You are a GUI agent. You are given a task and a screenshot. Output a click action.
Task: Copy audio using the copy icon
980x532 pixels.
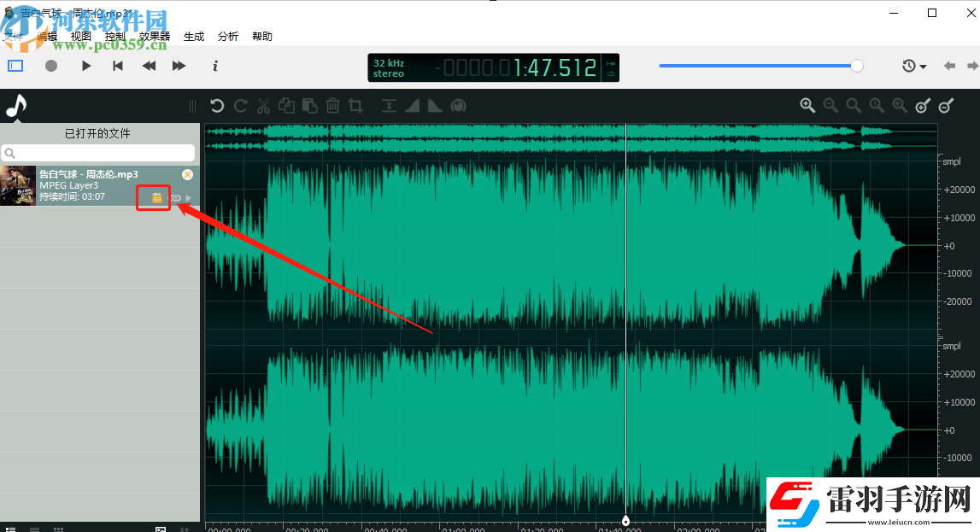coord(286,105)
